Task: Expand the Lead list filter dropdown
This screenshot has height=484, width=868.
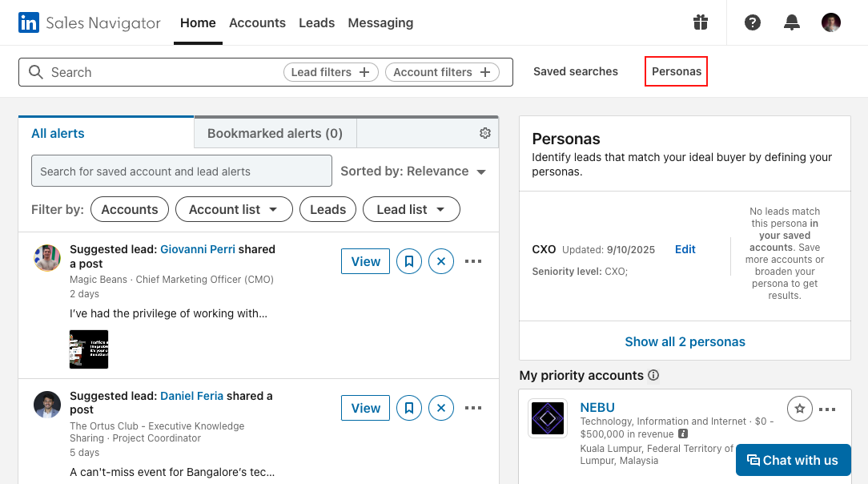Action: coord(411,209)
